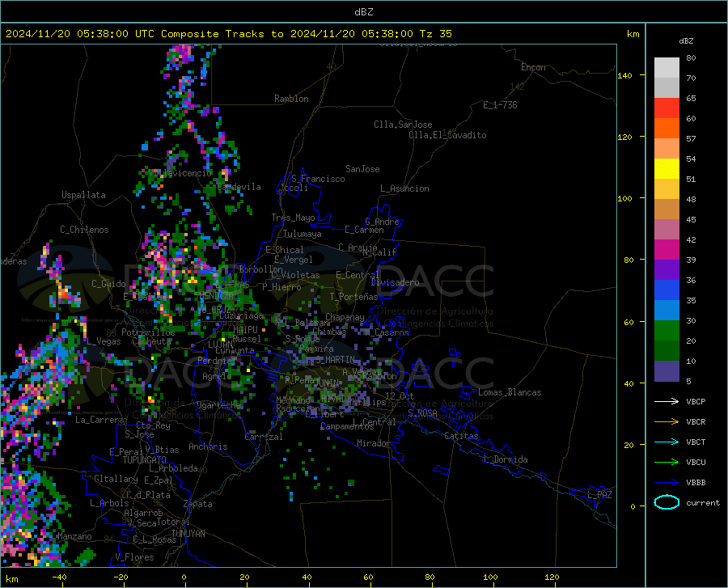Viewport: 728px width, 588px height.
Task: Click the Encon map label
Action: [533, 68]
